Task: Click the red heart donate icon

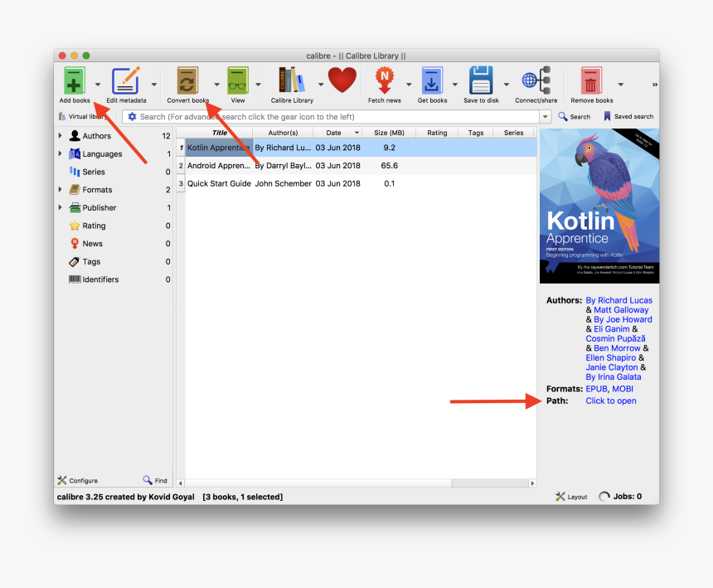Action: pyautogui.click(x=342, y=80)
